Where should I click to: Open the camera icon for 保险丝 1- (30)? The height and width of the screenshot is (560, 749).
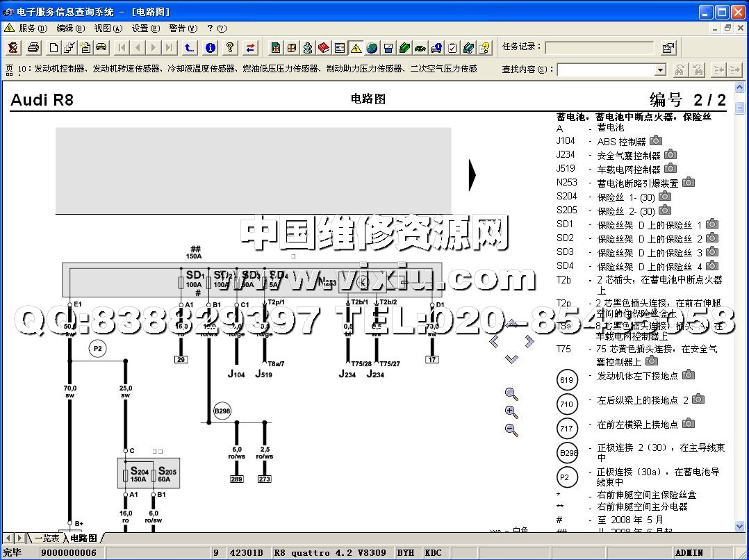click(x=665, y=196)
